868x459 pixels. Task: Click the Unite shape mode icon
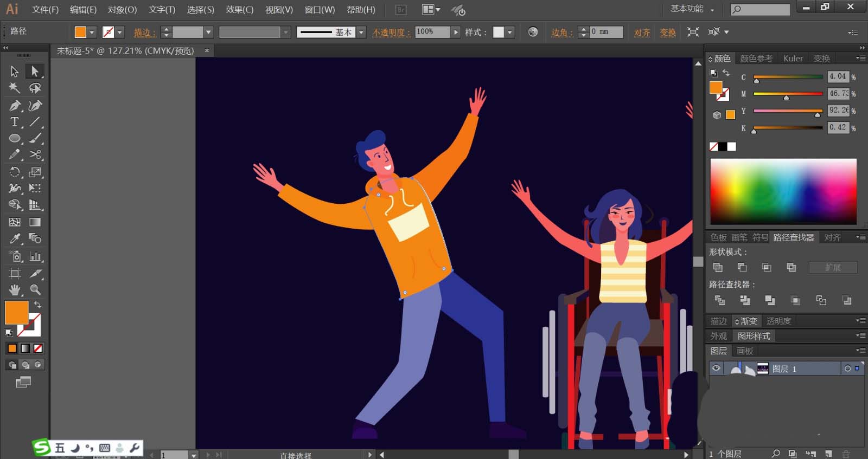[x=718, y=267]
